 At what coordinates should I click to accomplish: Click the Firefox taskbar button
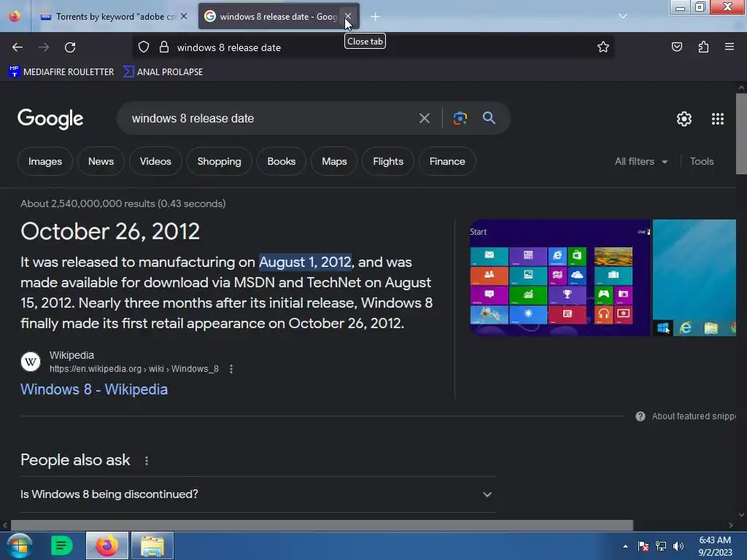coord(107,545)
